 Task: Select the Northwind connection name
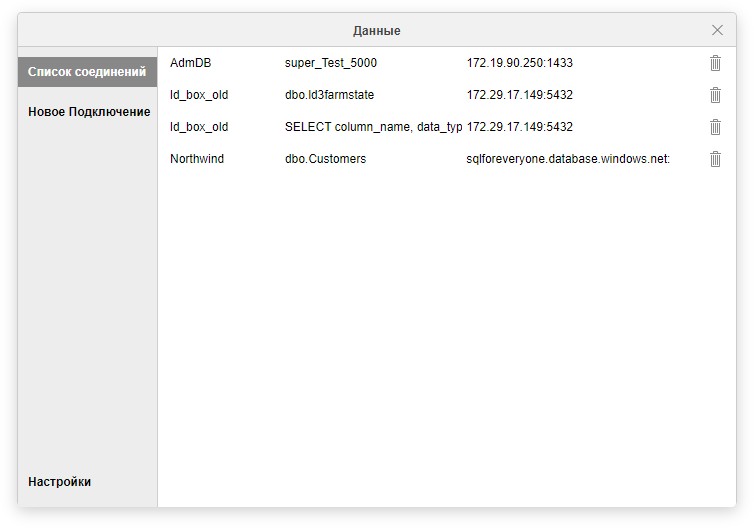197,159
